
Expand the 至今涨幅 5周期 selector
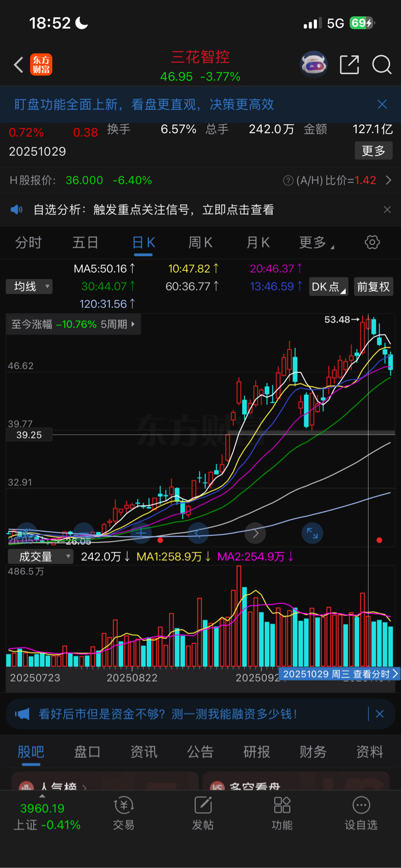click(x=74, y=324)
